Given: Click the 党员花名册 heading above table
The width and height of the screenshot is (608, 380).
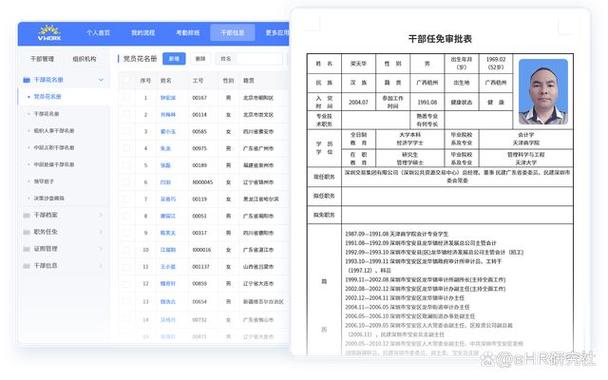Looking at the screenshot, I should tap(140, 59).
